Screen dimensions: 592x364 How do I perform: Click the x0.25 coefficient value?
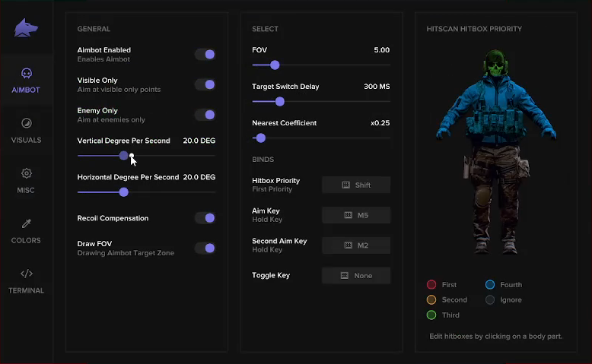tap(380, 123)
